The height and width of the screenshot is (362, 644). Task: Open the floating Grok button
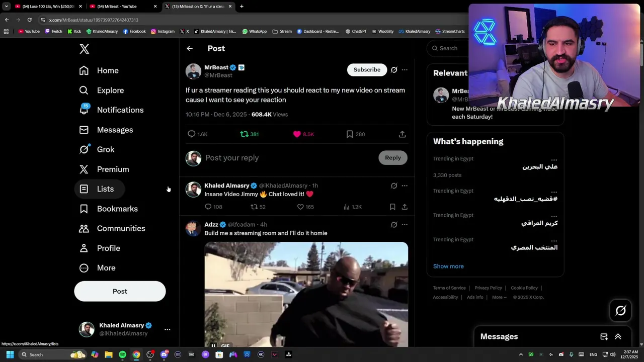pos(620,311)
